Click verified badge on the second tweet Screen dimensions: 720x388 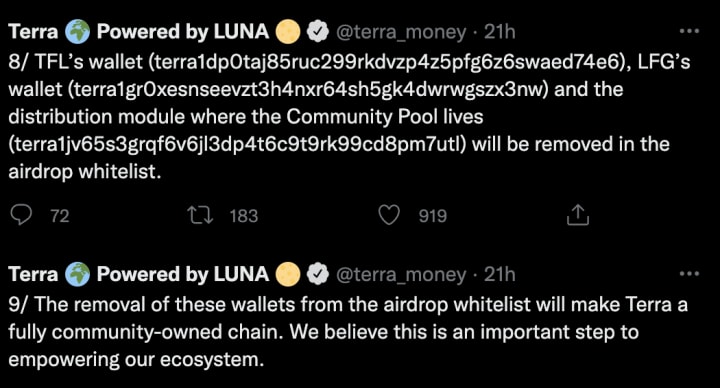tap(318, 275)
